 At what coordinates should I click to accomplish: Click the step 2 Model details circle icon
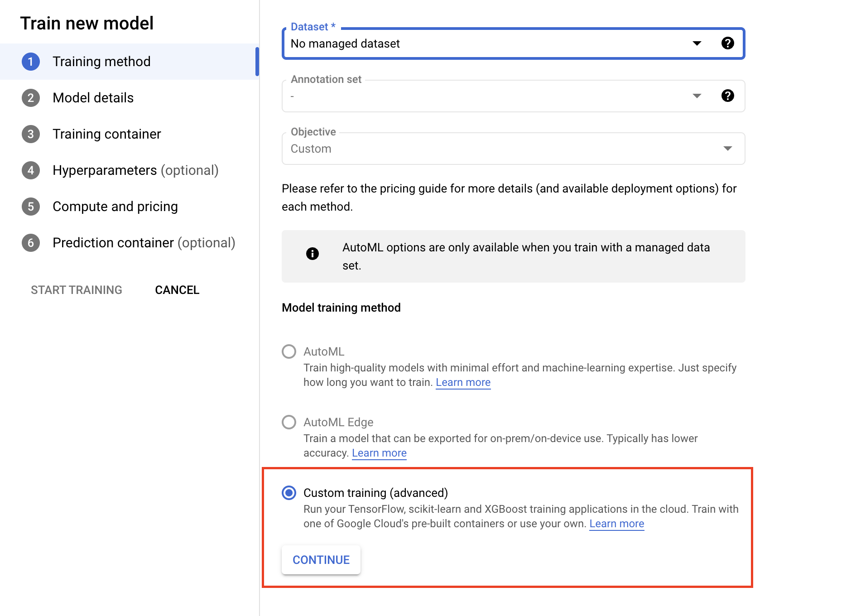coord(30,98)
